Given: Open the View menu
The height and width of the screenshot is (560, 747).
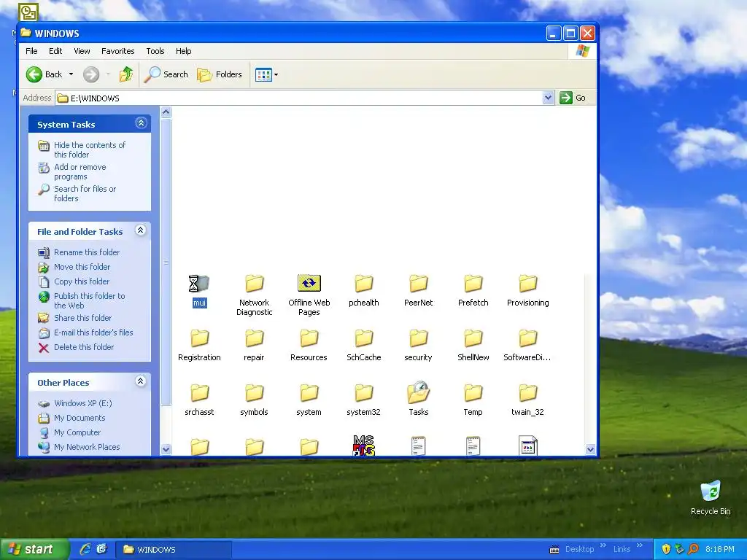Looking at the screenshot, I should [x=82, y=51].
